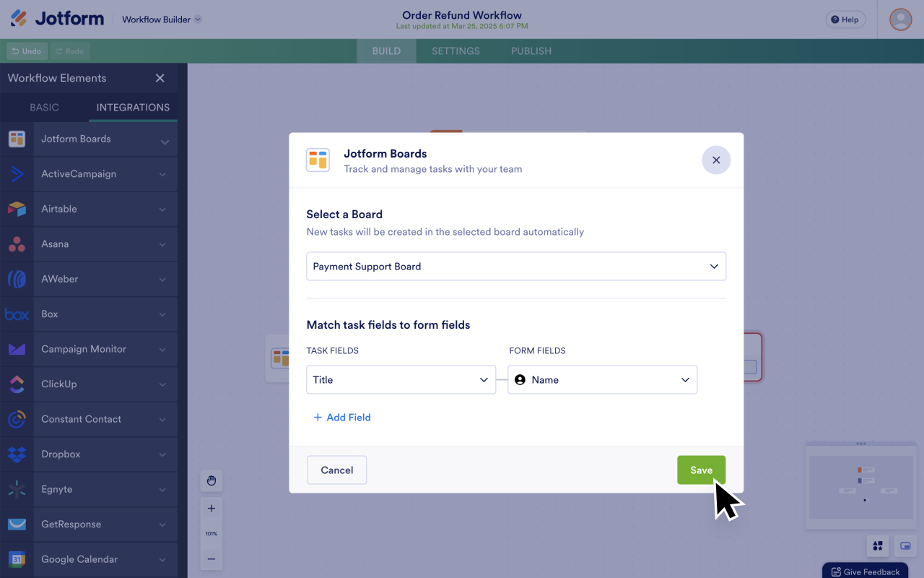Switch to the PUBLISH tab
The width and height of the screenshot is (924, 578).
[531, 51]
